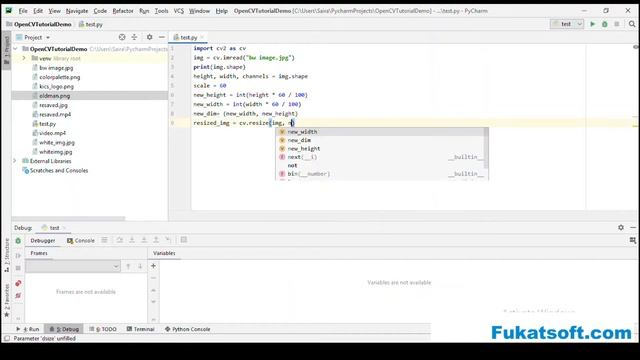The image size is (640, 360).
Task: Open the View menu
Action: pos(54,11)
